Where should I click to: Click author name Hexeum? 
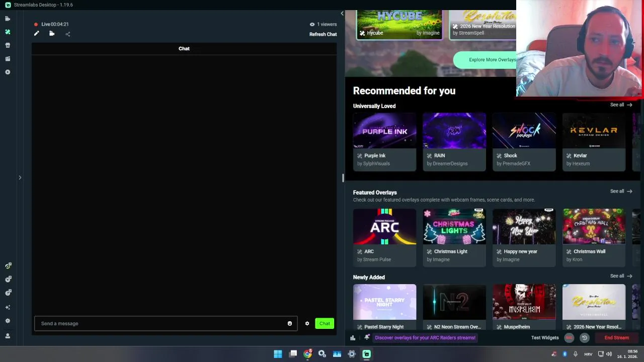581,164
